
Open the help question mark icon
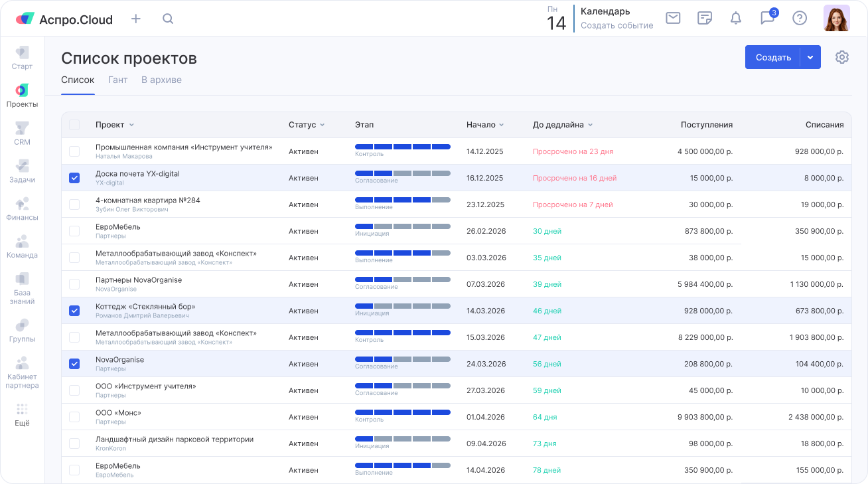point(800,19)
